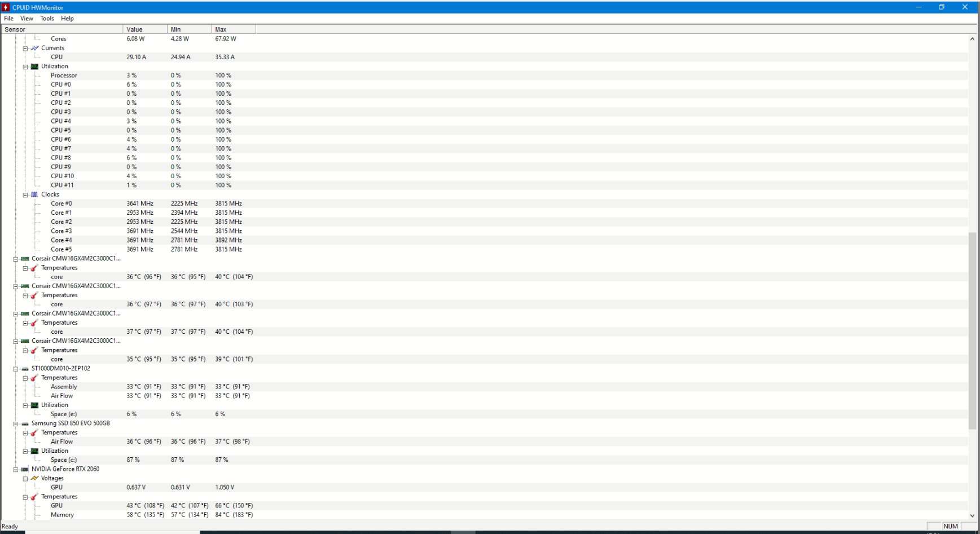Click the 39 °C (101 °F) max value
The image size is (980, 534).
click(x=234, y=359)
